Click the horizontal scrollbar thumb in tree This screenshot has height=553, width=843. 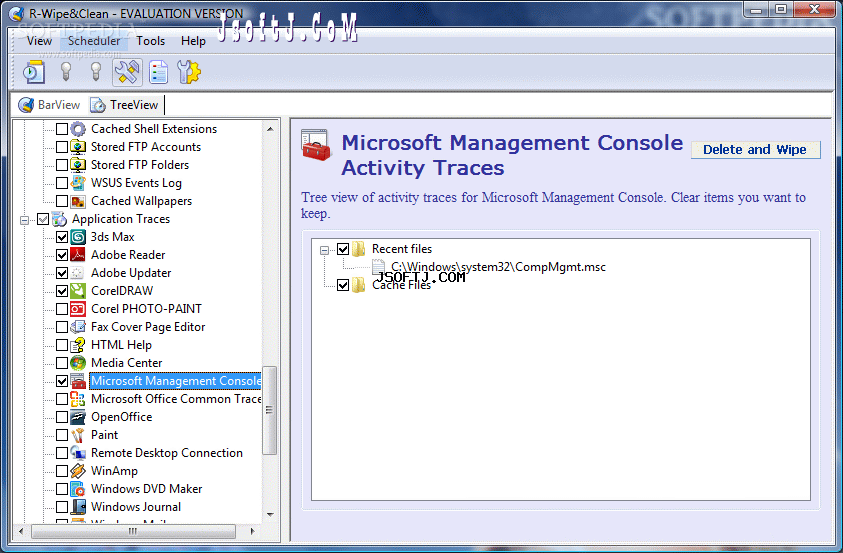tap(133, 531)
